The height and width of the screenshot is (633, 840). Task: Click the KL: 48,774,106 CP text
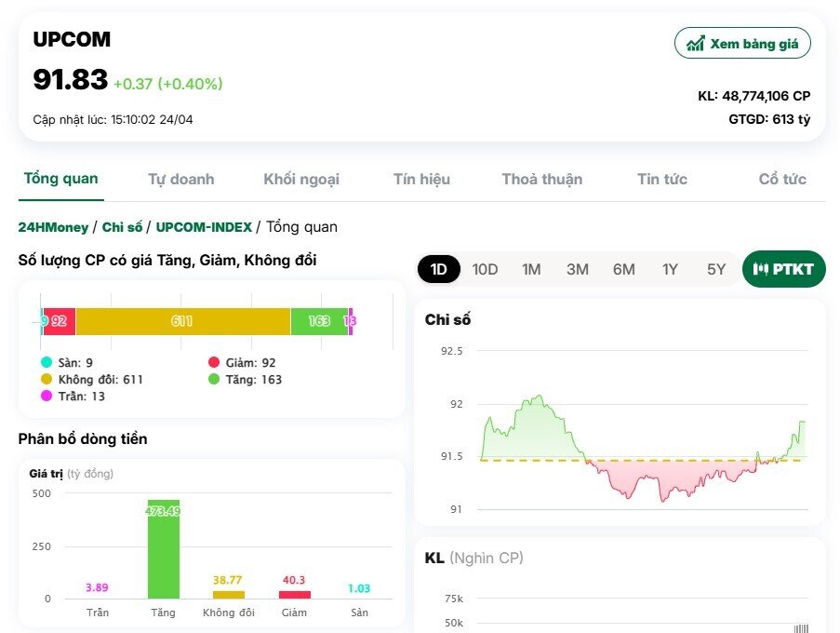[753, 96]
